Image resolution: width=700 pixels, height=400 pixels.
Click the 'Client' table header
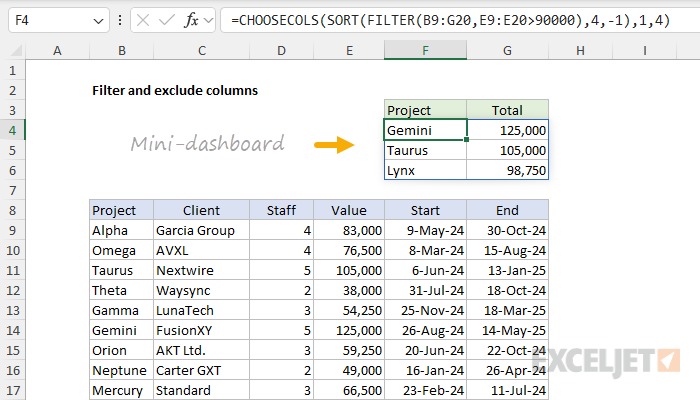pos(201,210)
